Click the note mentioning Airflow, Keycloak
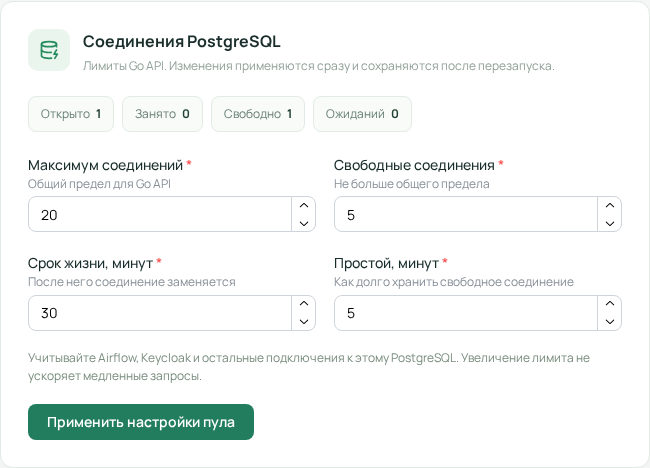The height and width of the screenshot is (468, 650). click(x=309, y=367)
